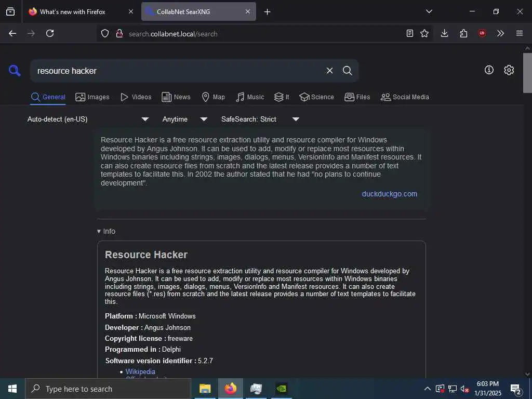Open SearXNG preferences gear icon
Viewport: 532px width, 399px height.
[509, 70]
